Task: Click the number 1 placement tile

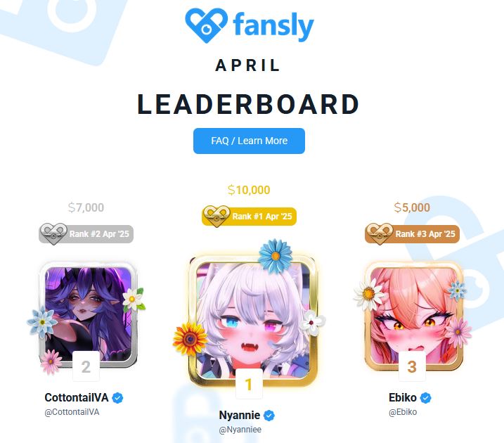Action: tap(249, 384)
